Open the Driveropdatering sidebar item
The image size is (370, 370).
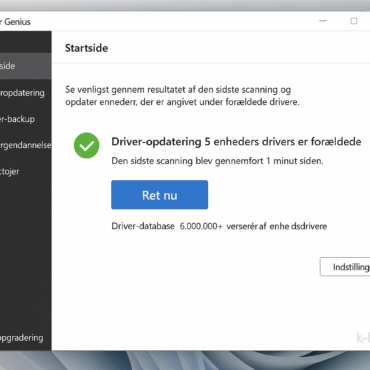26,92
